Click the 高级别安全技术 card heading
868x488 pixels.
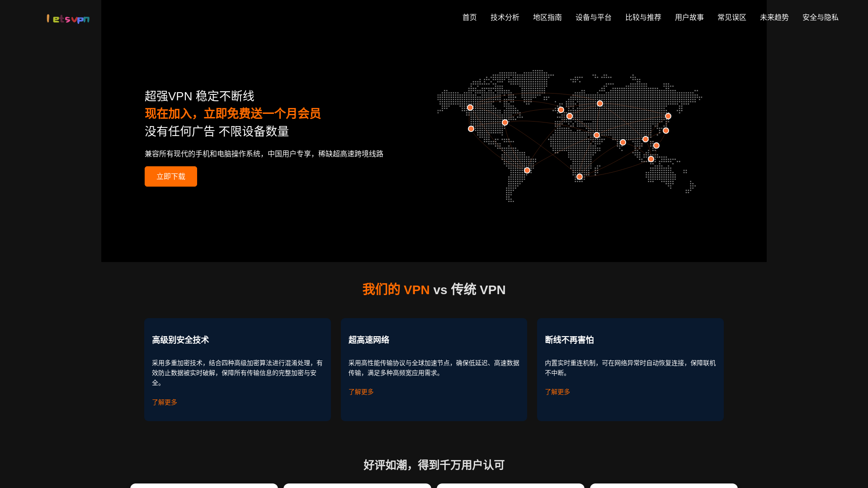pyautogui.click(x=180, y=340)
